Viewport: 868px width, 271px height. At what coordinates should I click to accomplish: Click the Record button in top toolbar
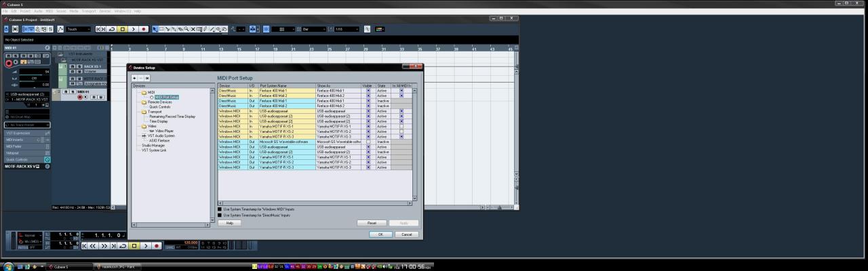(144, 29)
